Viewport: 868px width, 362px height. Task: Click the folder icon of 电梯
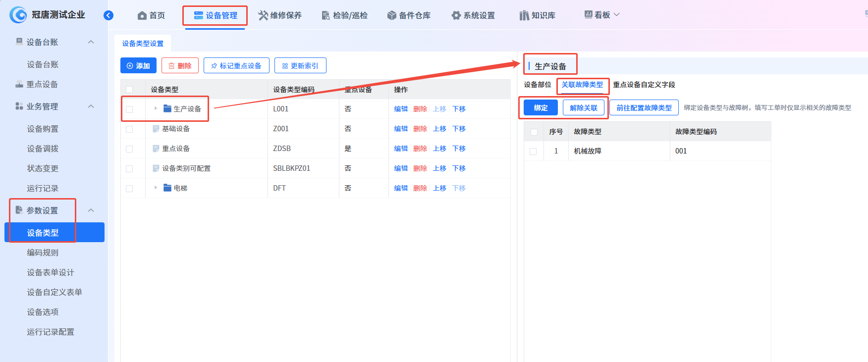click(x=167, y=188)
